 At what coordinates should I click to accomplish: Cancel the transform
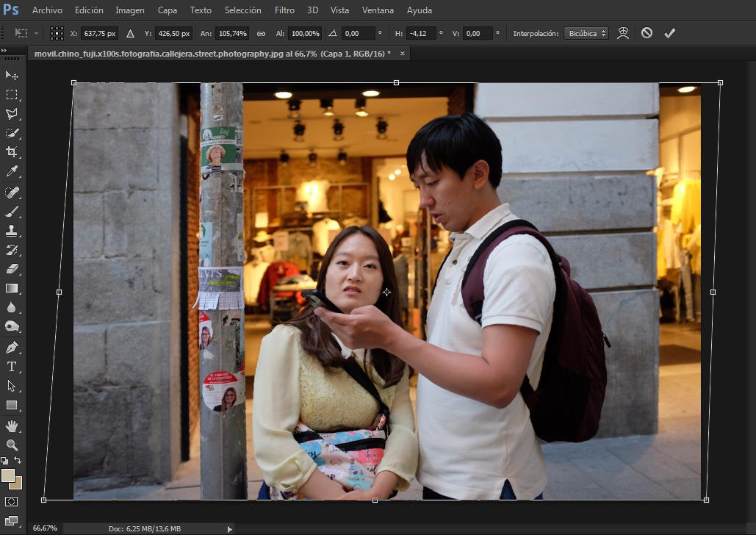click(647, 33)
